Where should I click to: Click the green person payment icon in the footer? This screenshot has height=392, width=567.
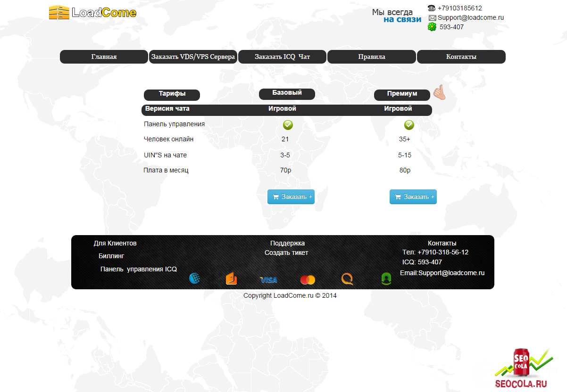click(x=386, y=279)
